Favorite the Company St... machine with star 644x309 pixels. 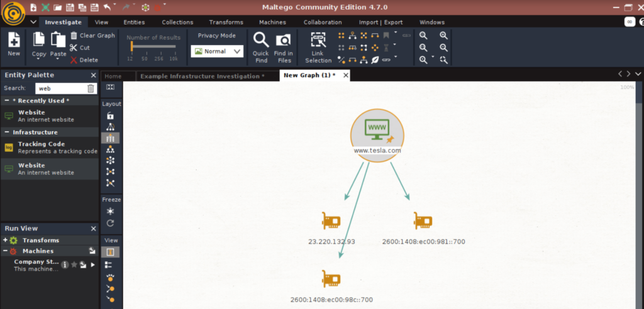[74, 265]
